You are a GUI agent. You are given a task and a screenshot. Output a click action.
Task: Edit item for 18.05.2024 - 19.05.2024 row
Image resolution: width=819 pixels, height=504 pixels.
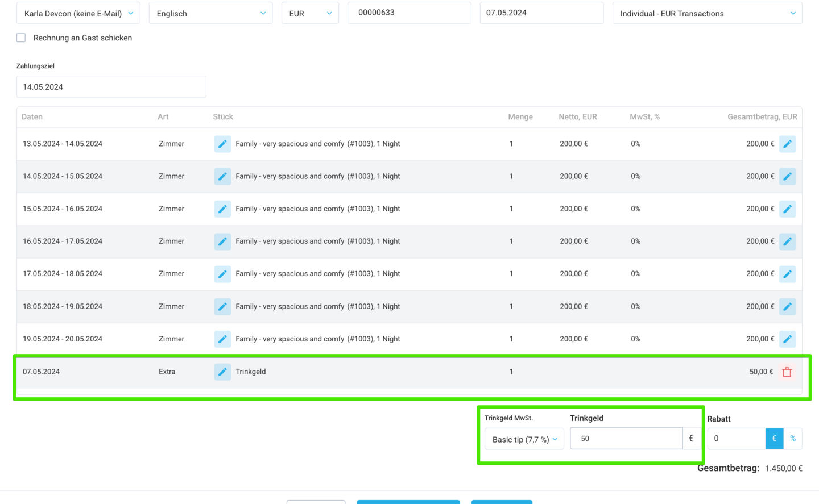(222, 306)
